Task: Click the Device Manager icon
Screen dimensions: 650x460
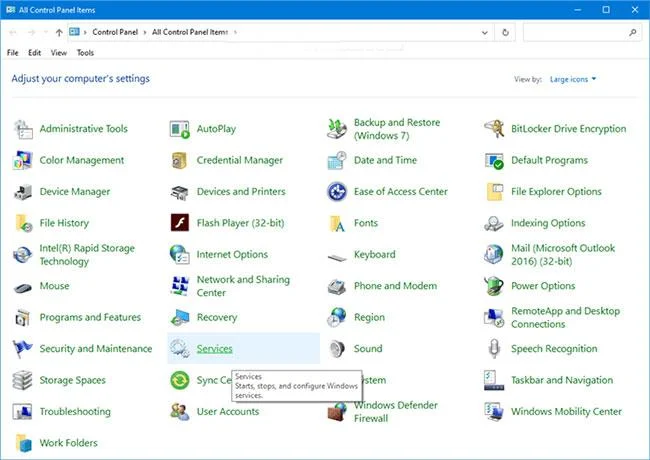Action: 23,192
